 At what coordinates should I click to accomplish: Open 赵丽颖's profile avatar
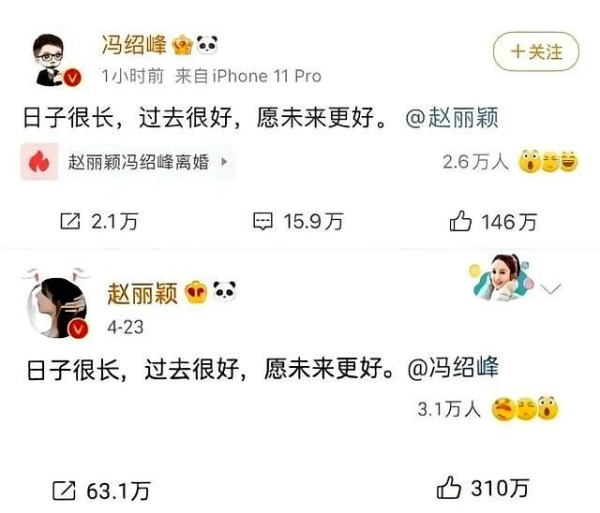[x=57, y=306]
